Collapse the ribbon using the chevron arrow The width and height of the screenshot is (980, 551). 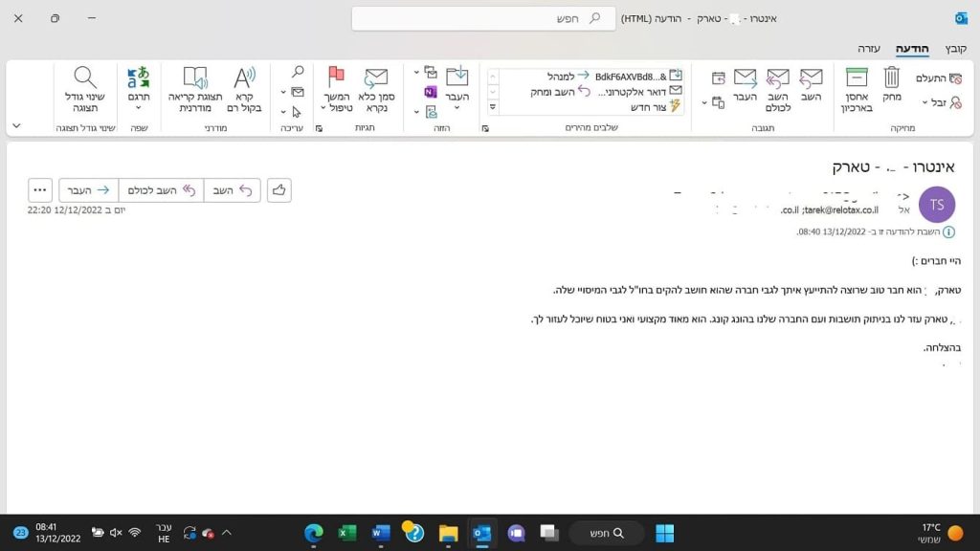16,125
